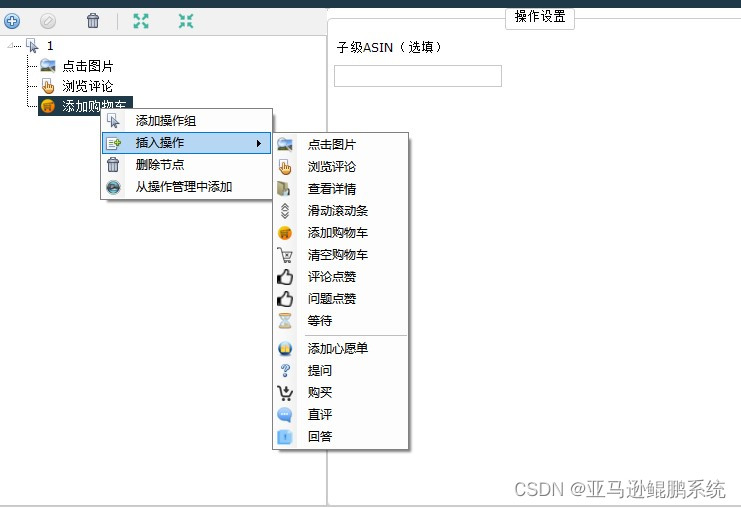Click the blue add (plus) toolbar icon
Image resolution: width=741 pixels, height=508 pixels.
click(x=12, y=21)
